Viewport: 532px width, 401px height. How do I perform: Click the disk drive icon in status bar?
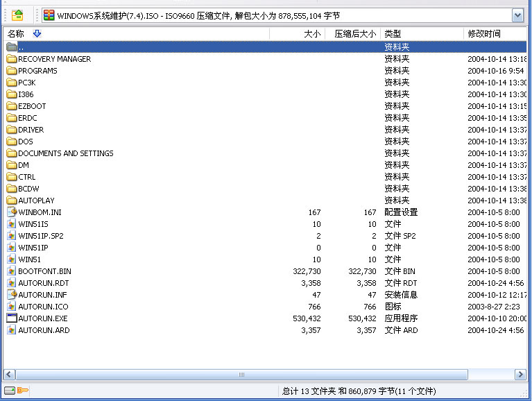(10, 391)
